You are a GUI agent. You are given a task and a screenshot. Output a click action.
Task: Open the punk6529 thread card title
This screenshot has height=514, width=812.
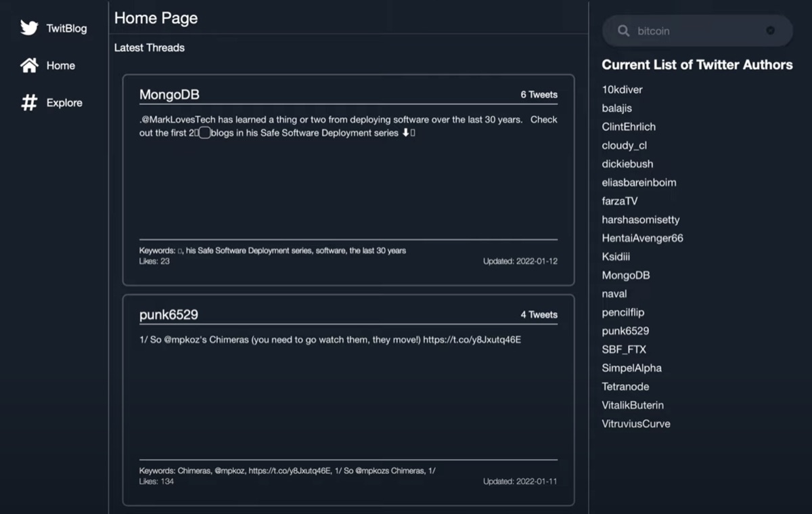click(168, 314)
